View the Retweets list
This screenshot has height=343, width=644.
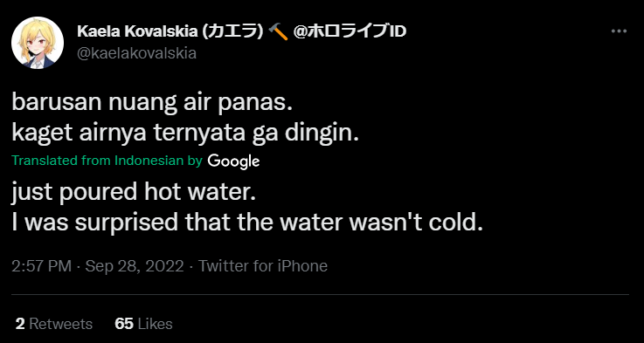(x=54, y=324)
